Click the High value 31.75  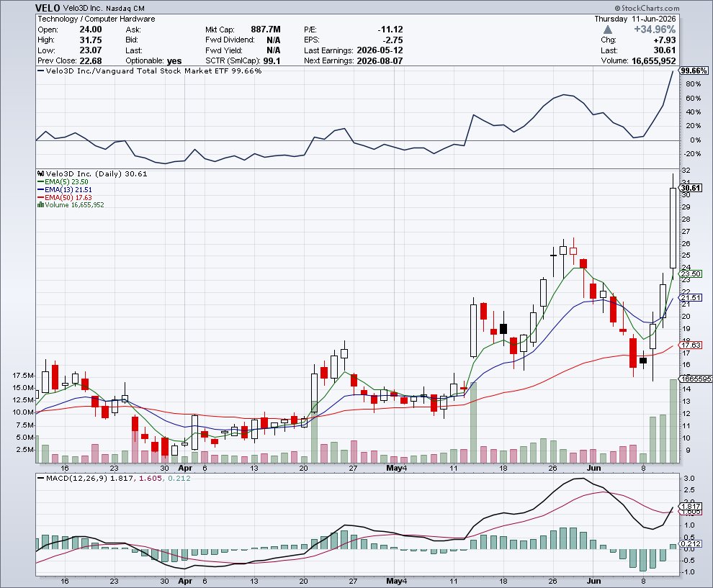[x=91, y=40]
